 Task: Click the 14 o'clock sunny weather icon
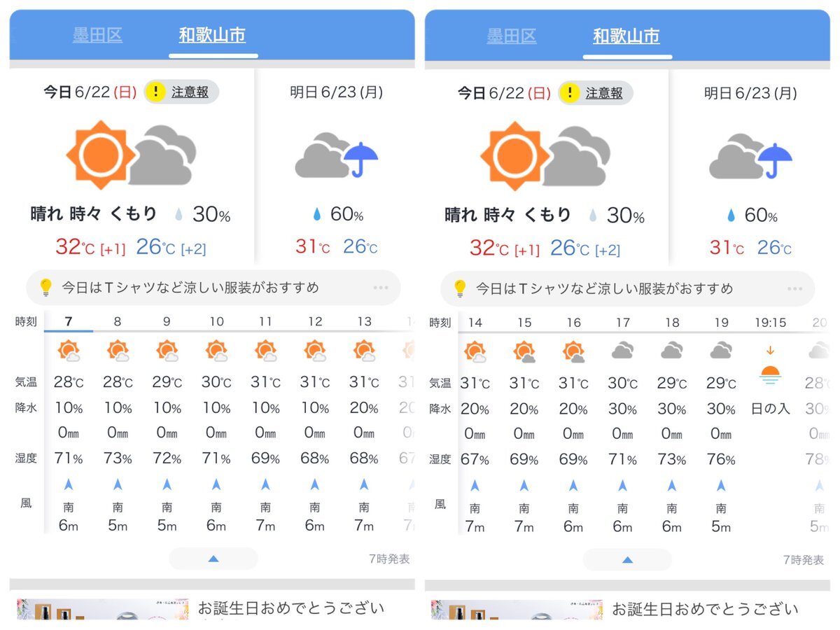475,352
